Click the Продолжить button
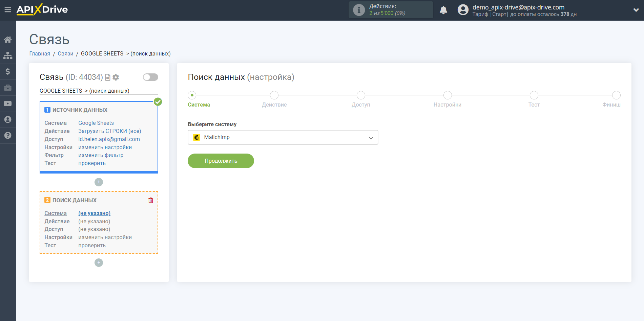Viewport: 644px width, 321px height. [221, 161]
